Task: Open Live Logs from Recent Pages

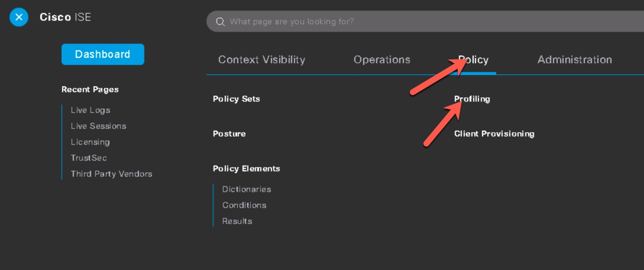Action: (x=91, y=110)
